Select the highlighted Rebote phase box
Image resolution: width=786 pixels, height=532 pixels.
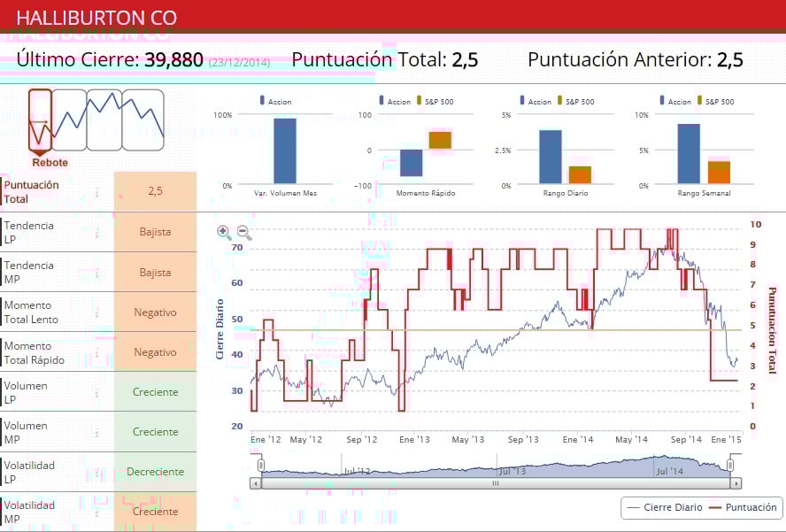pos(40,120)
